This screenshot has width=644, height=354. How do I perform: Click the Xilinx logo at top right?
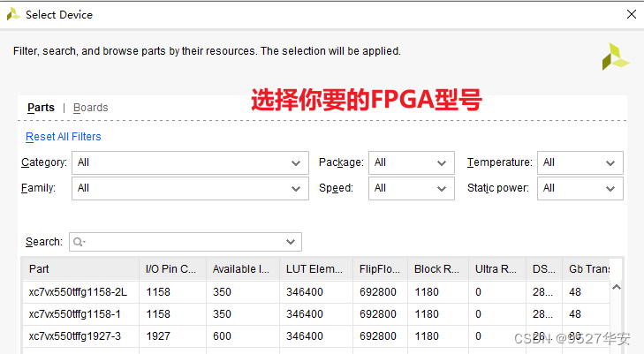pos(615,58)
